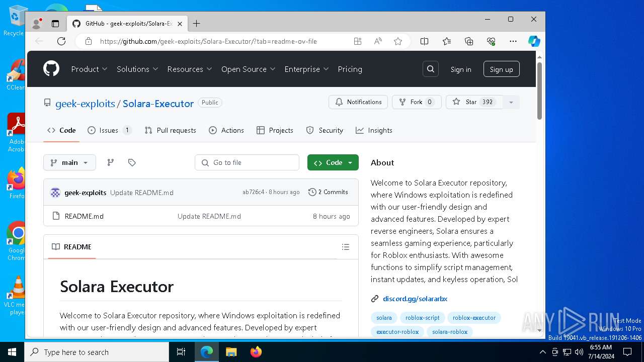Open the README.md file
This screenshot has height=362, width=644.
click(84, 216)
